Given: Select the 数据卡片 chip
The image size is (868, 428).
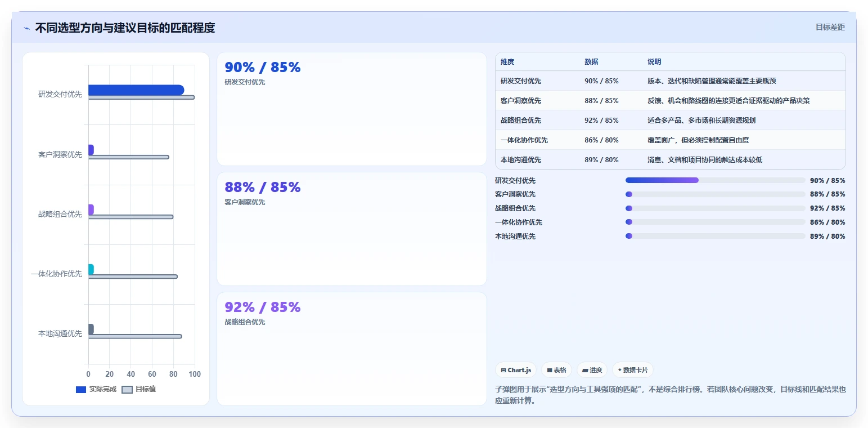Looking at the screenshot, I should pos(633,370).
